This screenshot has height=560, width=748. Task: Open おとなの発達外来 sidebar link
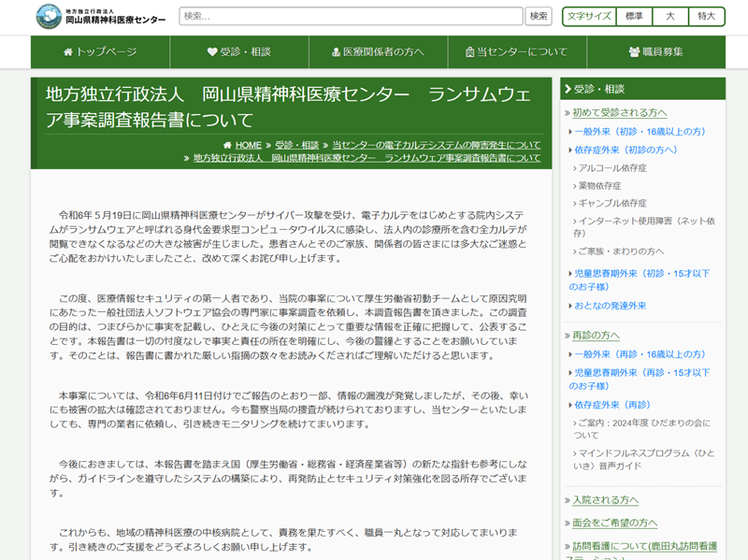[x=611, y=306]
